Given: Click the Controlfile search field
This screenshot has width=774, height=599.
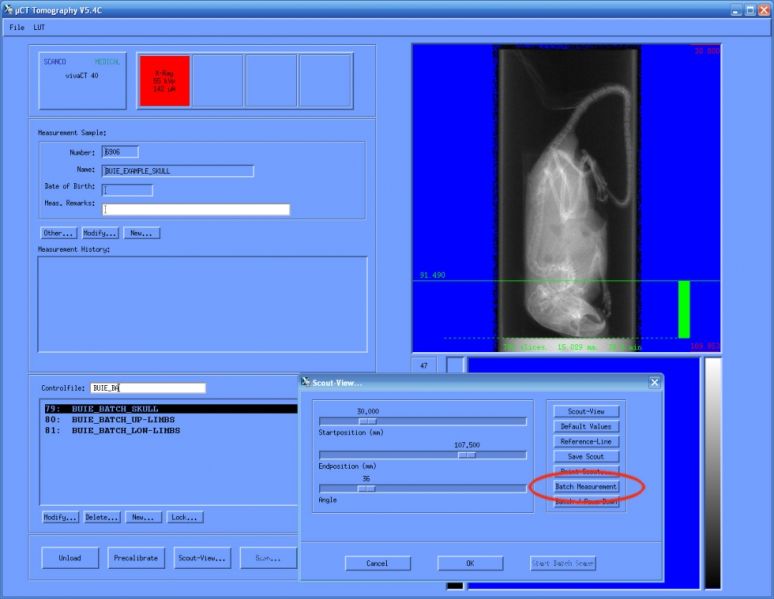Looking at the screenshot, I should click(x=148, y=388).
